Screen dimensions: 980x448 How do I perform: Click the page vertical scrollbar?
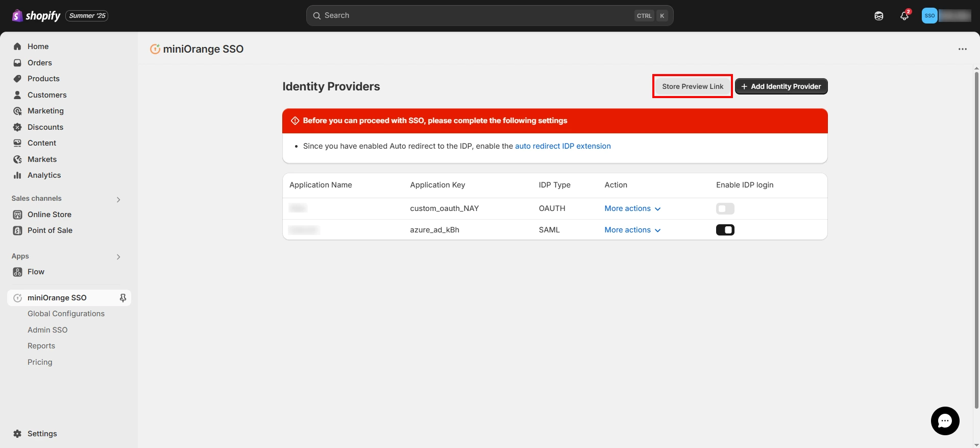coord(976,240)
